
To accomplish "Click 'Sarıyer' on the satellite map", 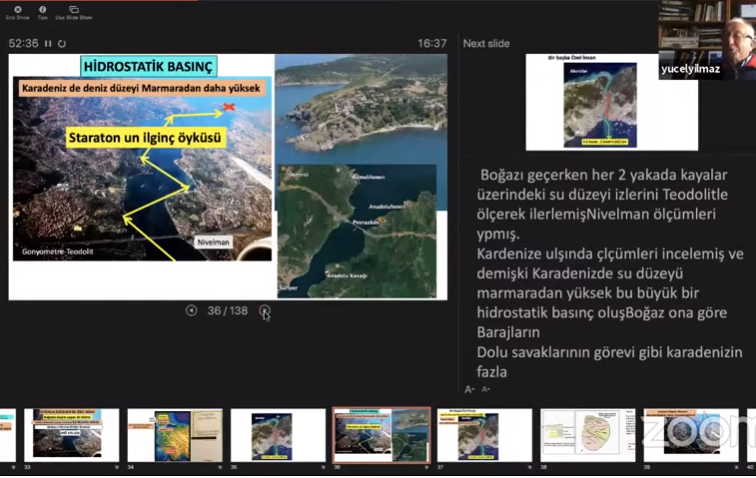I will 289,288.
